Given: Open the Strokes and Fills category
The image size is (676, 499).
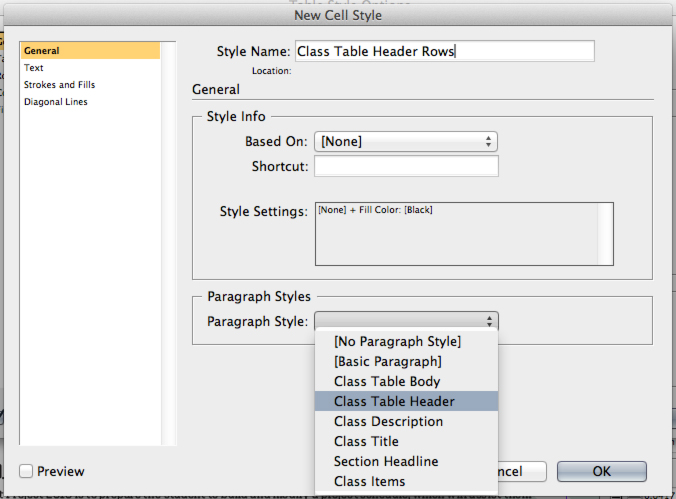Looking at the screenshot, I should coord(59,85).
